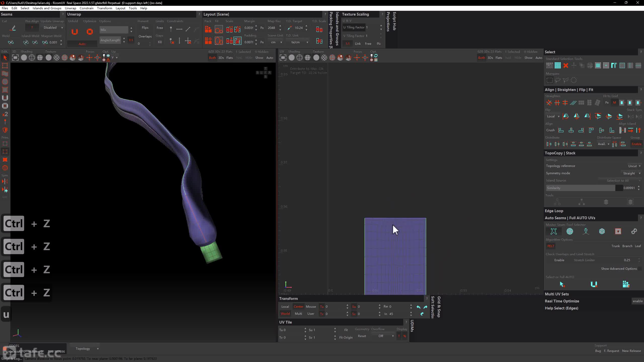The width and height of the screenshot is (644, 362).
Task: Click the Pack islands icon
Action: coord(208,29)
